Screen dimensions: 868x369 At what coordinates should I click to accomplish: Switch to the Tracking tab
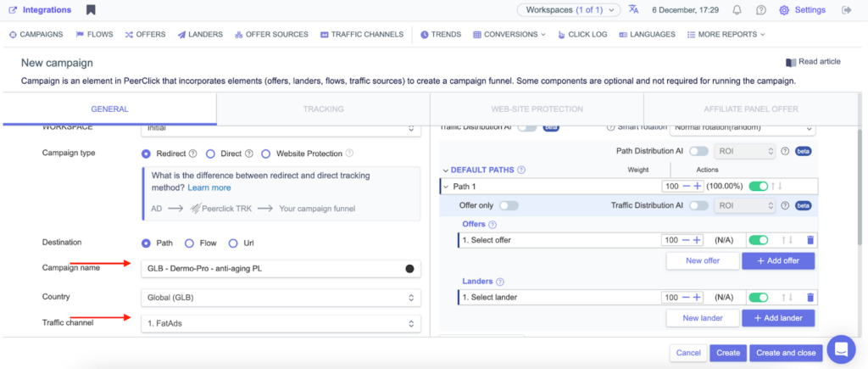pos(323,109)
